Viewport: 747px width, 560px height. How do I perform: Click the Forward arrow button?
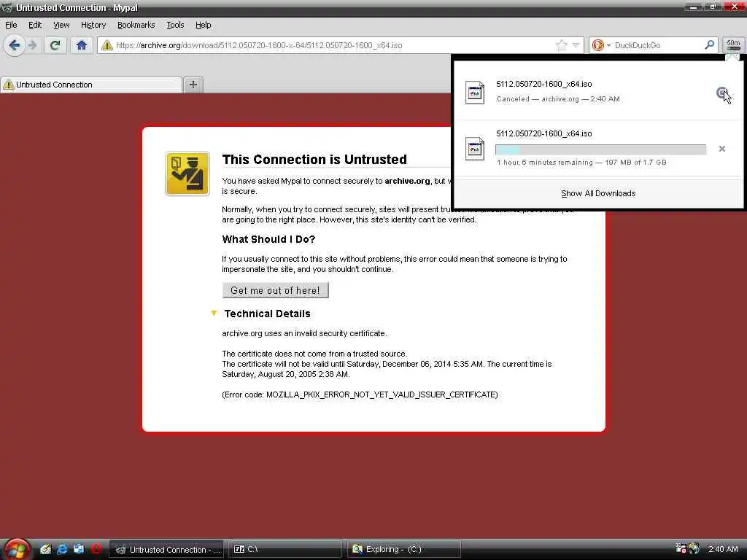(x=32, y=45)
